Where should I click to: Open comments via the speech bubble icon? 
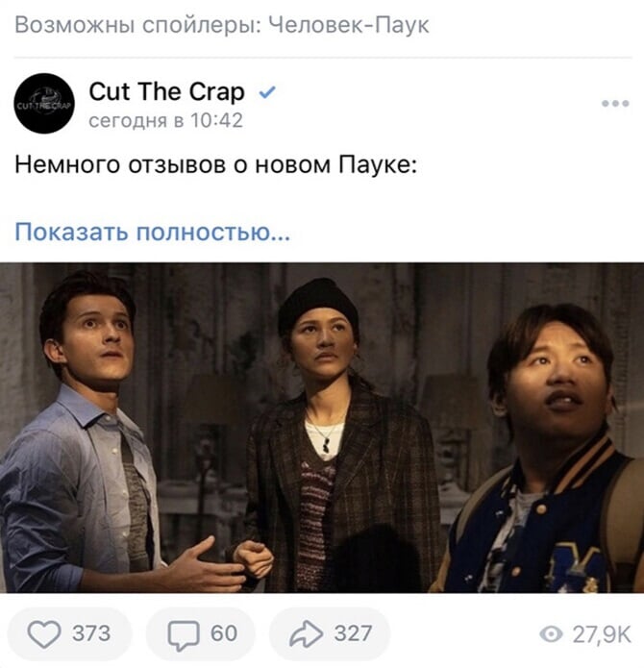coord(184,634)
